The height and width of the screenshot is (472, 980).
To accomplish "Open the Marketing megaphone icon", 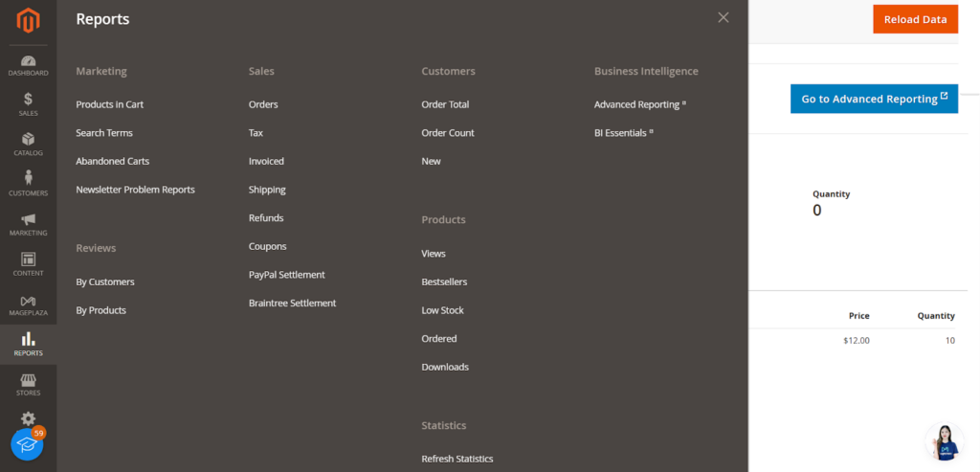I will (28, 224).
